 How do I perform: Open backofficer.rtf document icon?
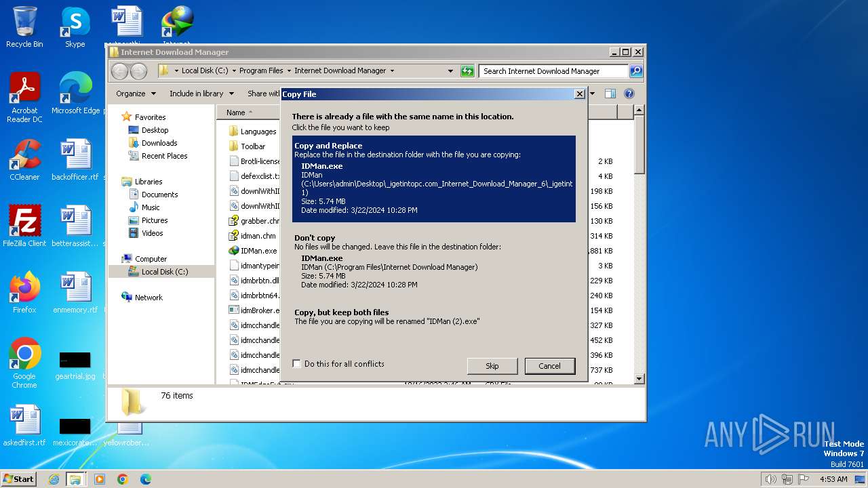[x=75, y=160]
